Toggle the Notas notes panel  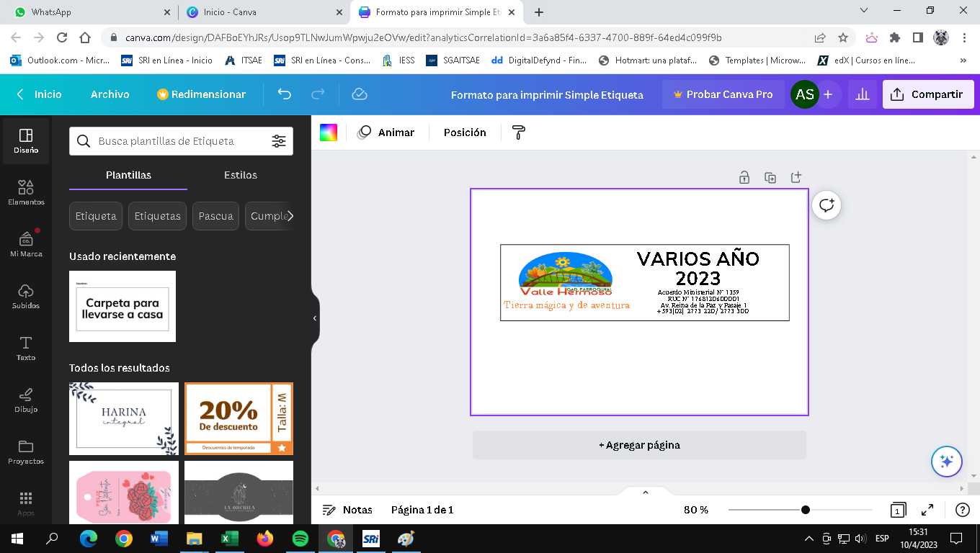coord(347,510)
